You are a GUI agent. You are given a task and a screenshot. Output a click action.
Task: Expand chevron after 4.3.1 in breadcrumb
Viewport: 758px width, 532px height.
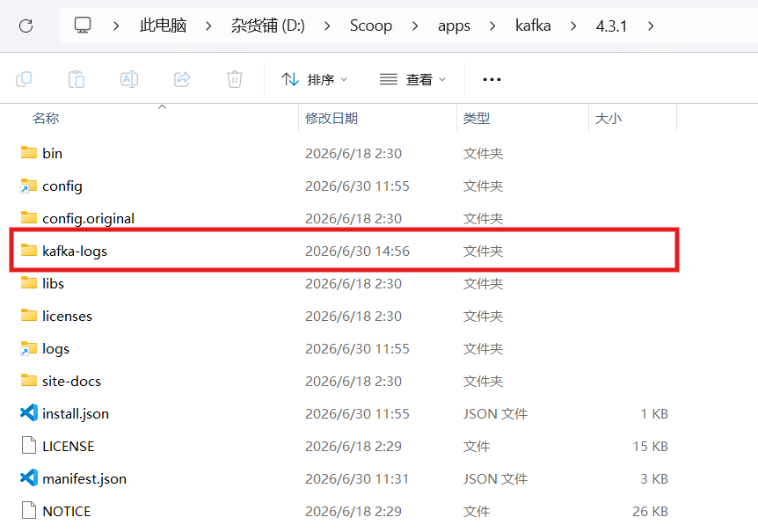[651, 26]
